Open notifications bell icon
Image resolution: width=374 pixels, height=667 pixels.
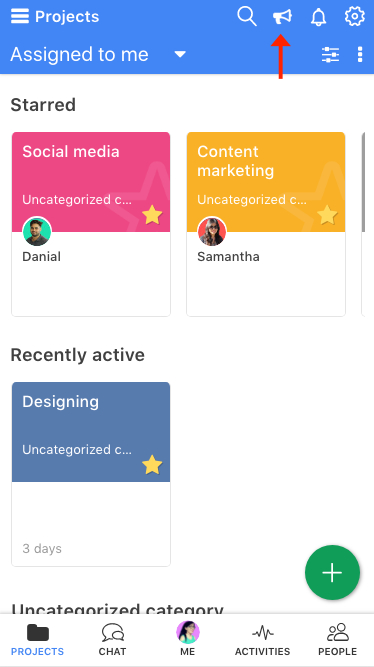coord(318,17)
